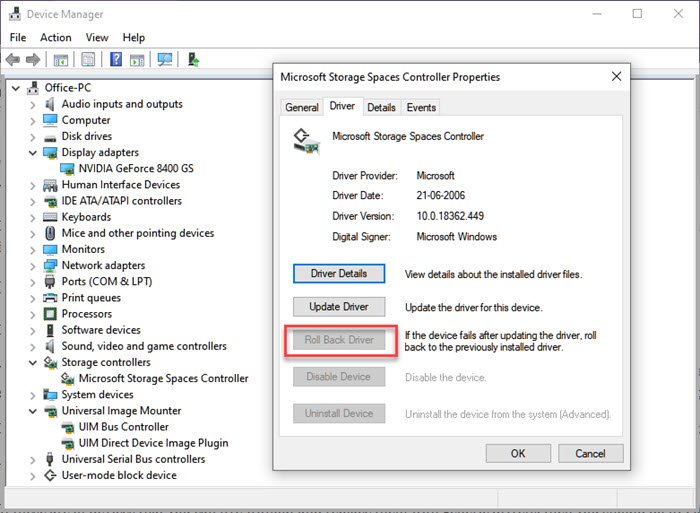Click the scan for hardware changes monitor icon

pos(165,59)
